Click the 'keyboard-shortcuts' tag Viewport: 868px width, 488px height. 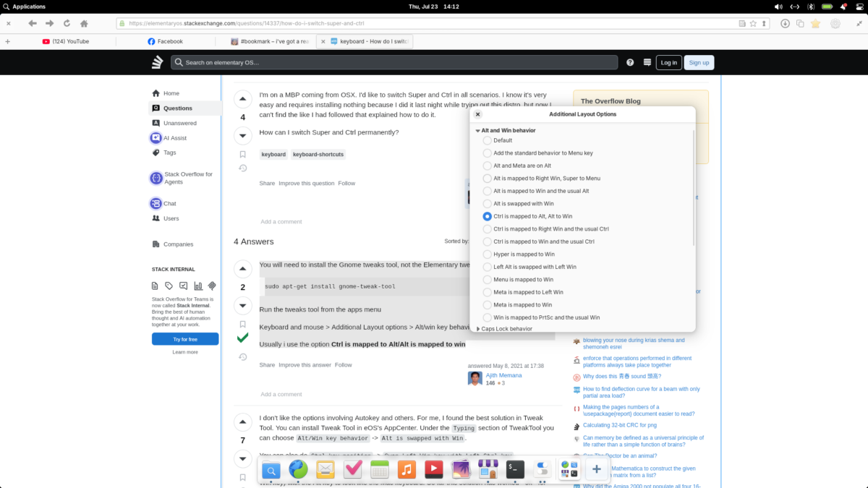[318, 155]
